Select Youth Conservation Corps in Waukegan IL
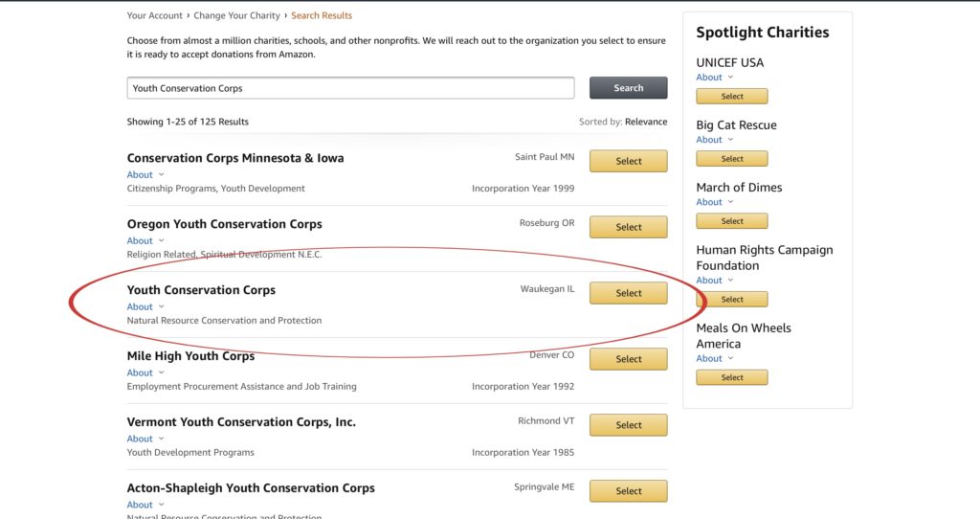 point(628,293)
